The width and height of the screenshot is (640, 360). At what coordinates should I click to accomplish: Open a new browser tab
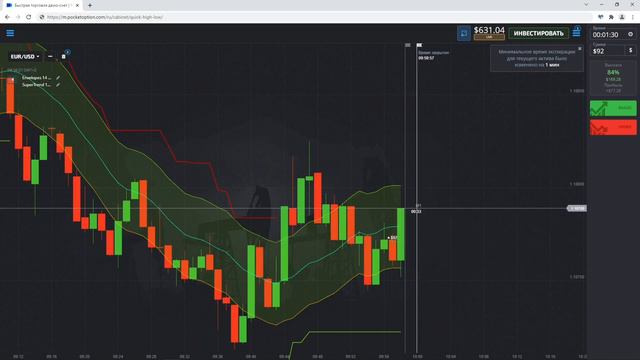tap(90, 5)
